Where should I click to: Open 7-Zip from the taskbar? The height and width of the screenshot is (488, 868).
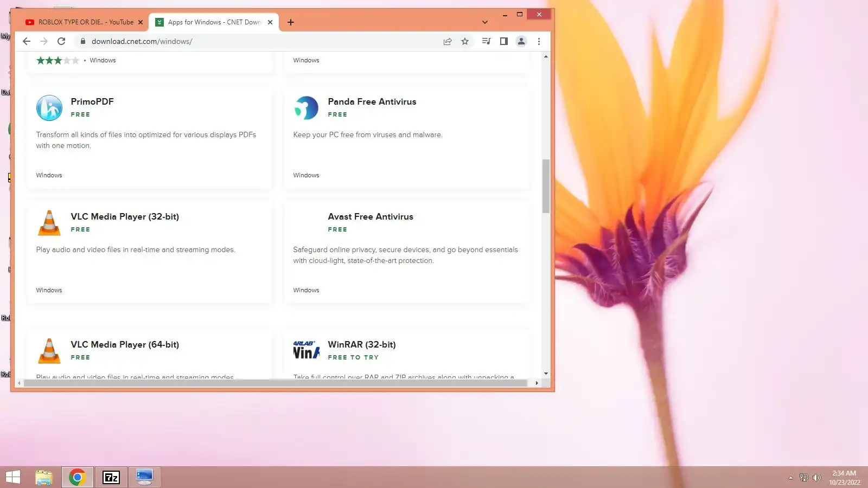point(111,477)
